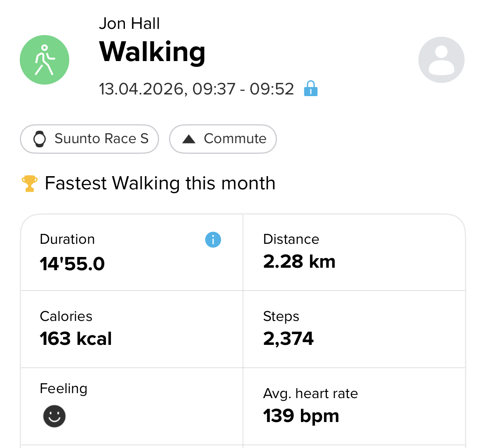Click the activity date and time text
The image size is (486, 448).
[x=196, y=89]
